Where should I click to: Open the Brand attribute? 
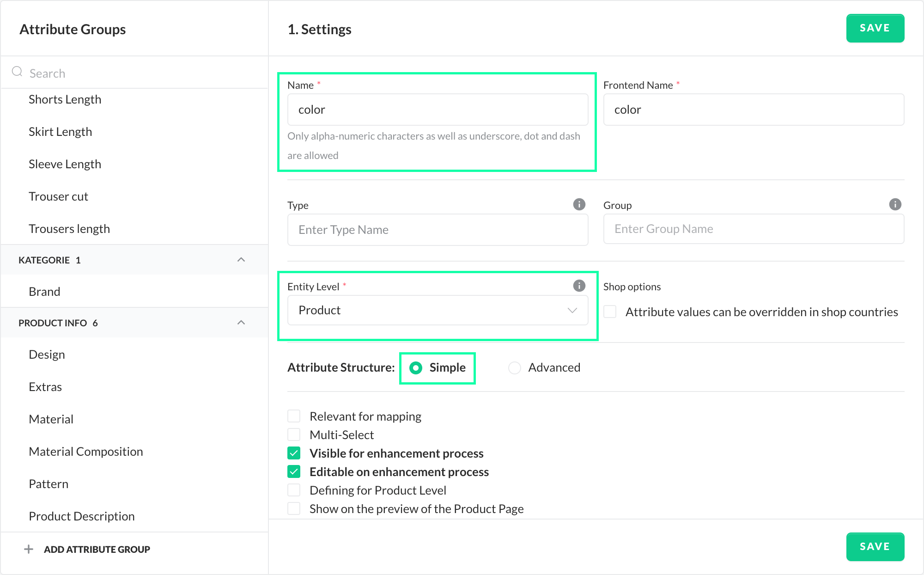(44, 292)
